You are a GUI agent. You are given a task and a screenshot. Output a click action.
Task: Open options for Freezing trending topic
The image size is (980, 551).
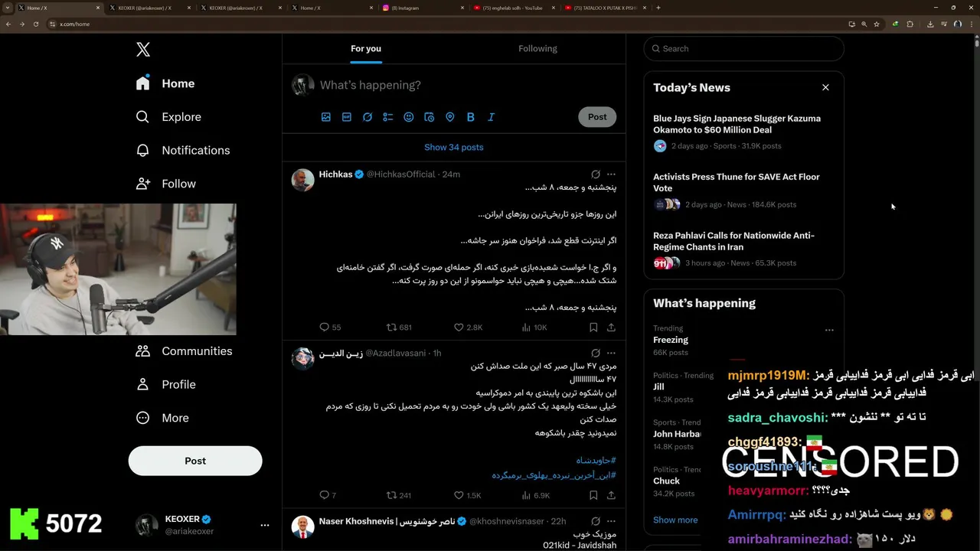click(829, 331)
